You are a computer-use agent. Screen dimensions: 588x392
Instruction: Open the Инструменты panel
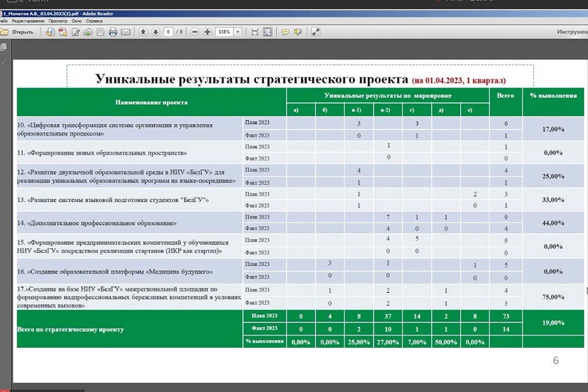572,32
